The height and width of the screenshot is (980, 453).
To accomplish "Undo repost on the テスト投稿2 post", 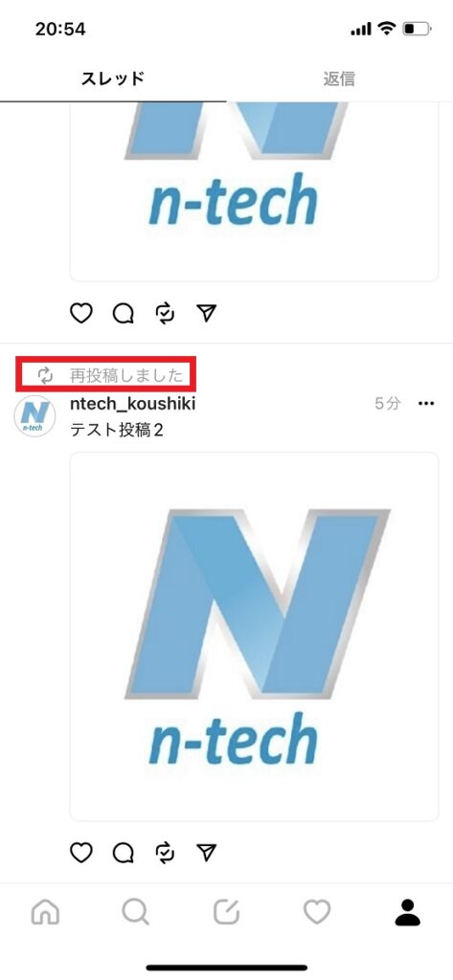I will click(x=165, y=852).
